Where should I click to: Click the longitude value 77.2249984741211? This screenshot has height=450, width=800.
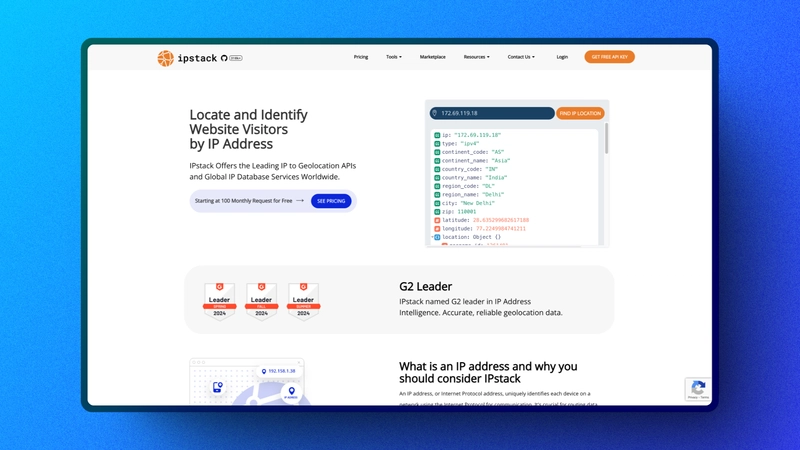coord(501,229)
